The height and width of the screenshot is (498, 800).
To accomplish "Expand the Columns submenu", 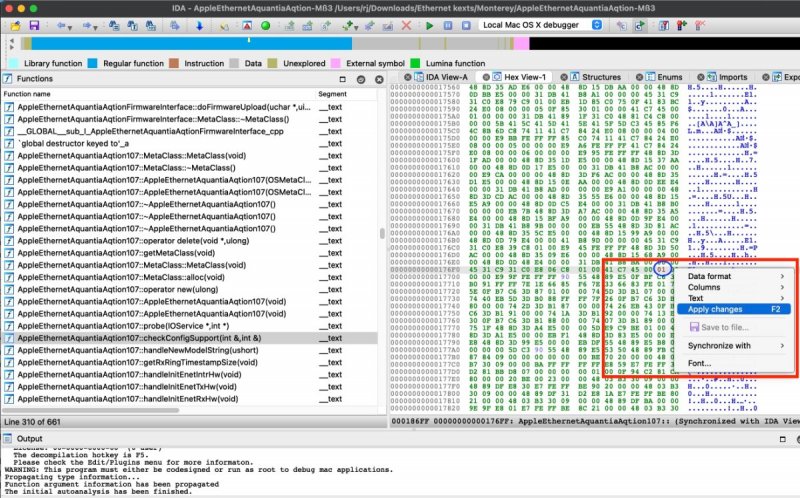I will 736,287.
